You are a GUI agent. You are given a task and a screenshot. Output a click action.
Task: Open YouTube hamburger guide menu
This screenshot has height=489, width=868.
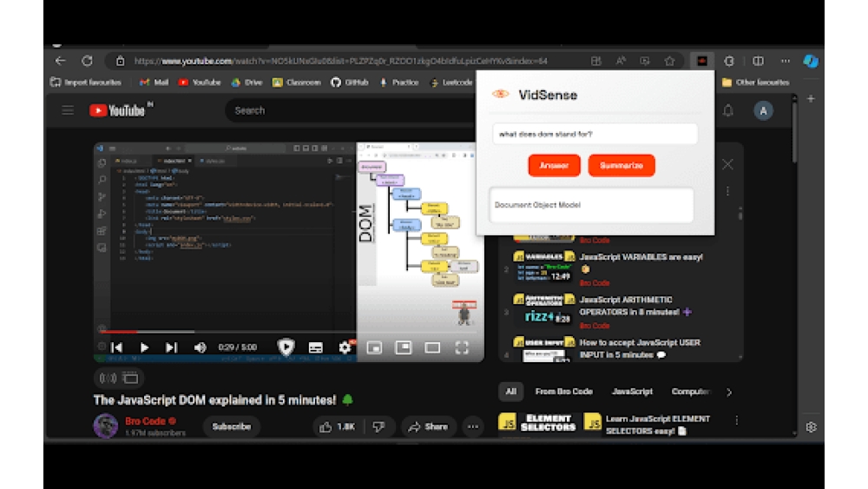(x=68, y=111)
